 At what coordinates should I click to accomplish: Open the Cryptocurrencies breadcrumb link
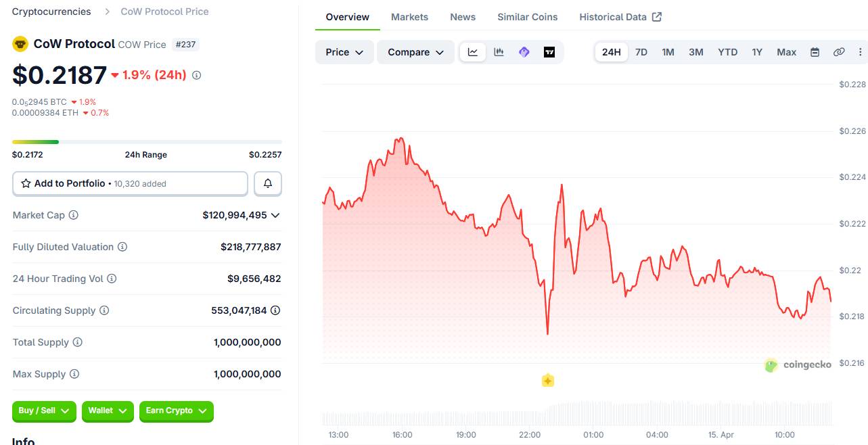[x=51, y=11]
